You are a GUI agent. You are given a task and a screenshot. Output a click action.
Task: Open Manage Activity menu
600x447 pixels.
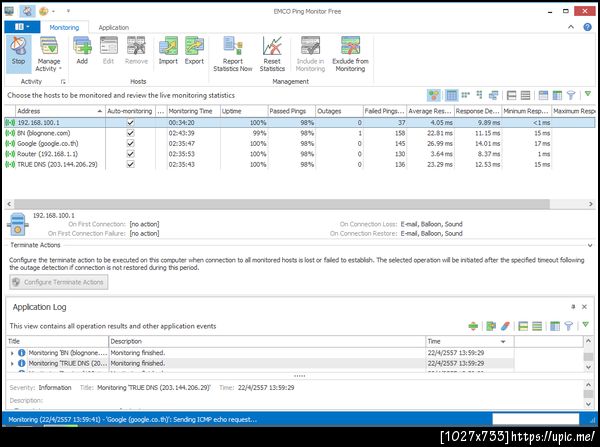[x=49, y=54]
